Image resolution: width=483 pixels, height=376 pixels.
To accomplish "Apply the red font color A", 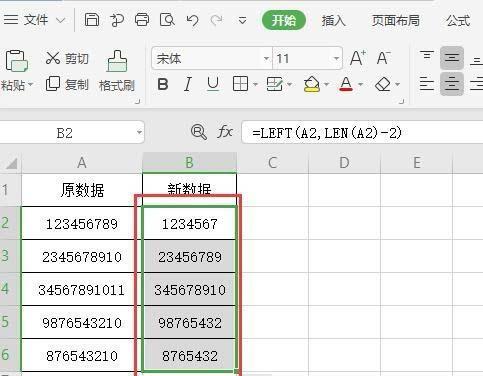I will pos(346,84).
